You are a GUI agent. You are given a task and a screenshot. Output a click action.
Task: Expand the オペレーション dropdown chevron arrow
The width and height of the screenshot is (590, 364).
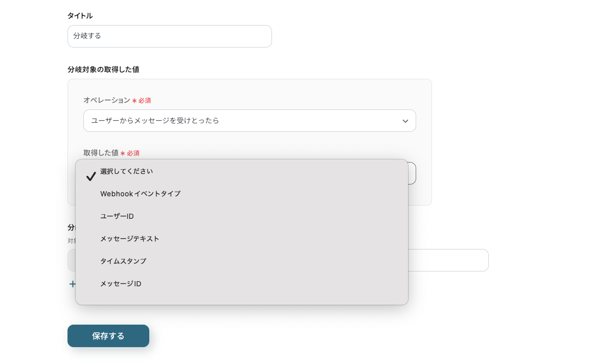pos(405,121)
